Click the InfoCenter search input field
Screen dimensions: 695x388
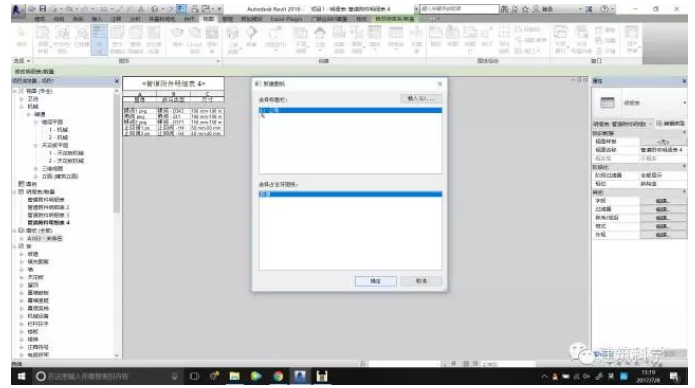pyautogui.click(x=459, y=9)
